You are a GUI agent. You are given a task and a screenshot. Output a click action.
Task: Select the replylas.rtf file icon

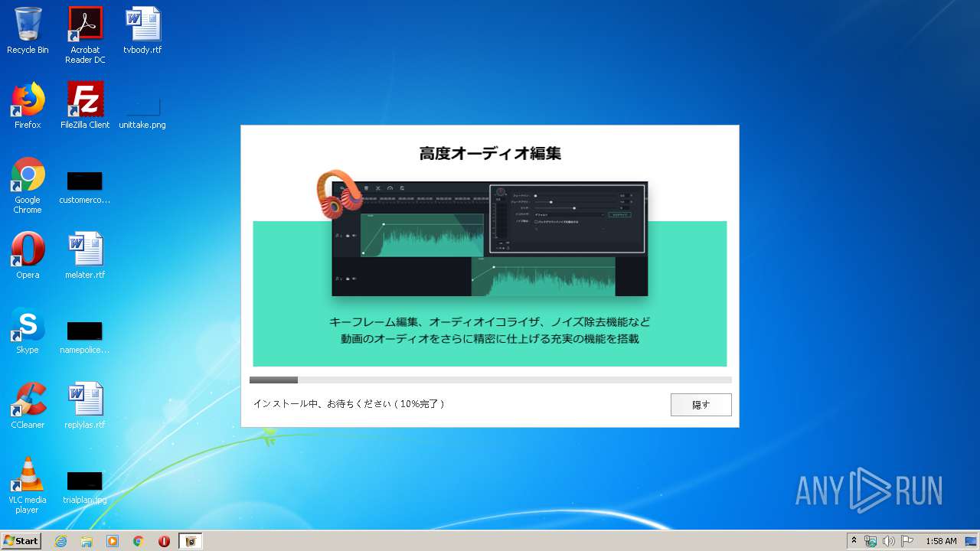85,406
